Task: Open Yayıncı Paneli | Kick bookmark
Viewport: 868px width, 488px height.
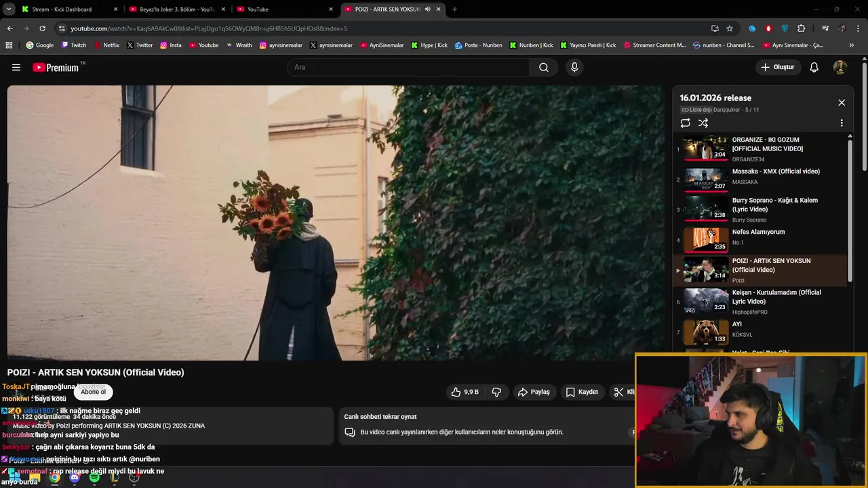Action: point(588,45)
